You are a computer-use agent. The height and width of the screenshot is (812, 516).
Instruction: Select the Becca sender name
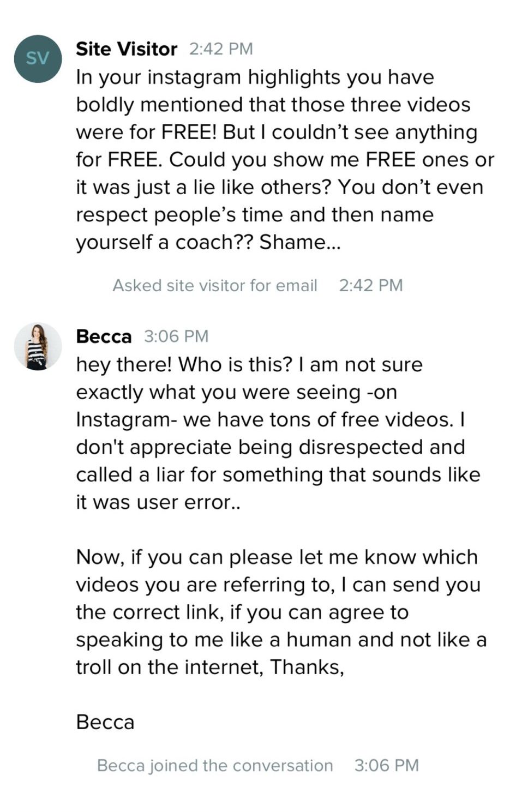pos(104,336)
